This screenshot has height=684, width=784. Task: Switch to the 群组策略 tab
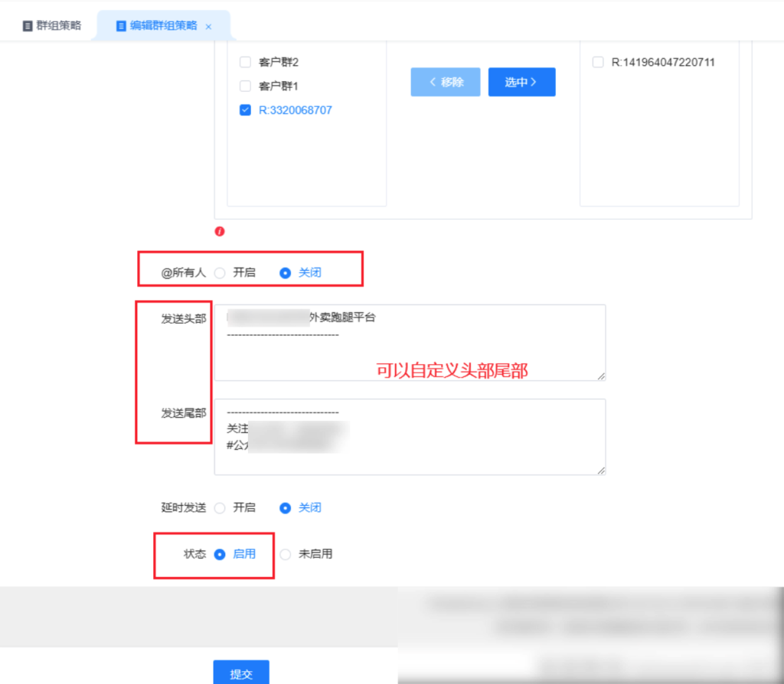pyautogui.click(x=51, y=24)
